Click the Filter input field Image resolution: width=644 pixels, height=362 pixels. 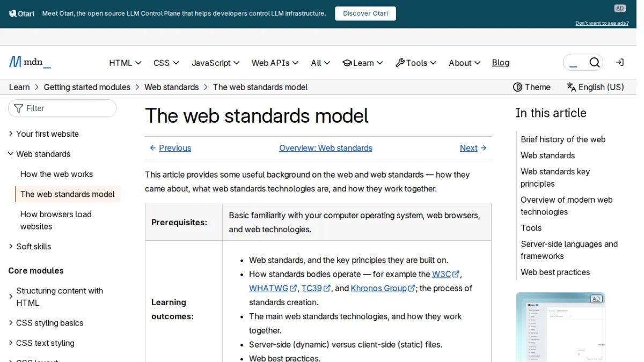pyautogui.click(x=62, y=108)
